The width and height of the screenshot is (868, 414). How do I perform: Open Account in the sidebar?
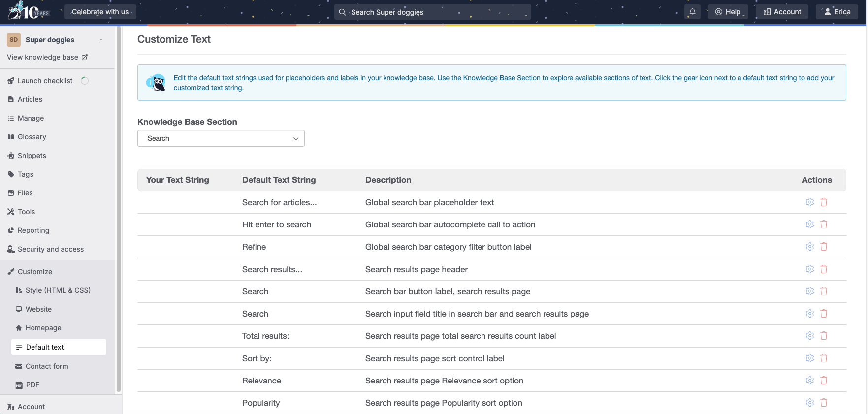pyautogui.click(x=31, y=407)
